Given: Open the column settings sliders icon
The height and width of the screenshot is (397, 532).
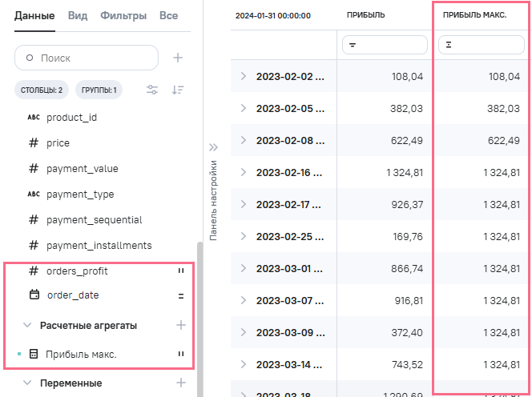Looking at the screenshot, I should tap(152, 90).
